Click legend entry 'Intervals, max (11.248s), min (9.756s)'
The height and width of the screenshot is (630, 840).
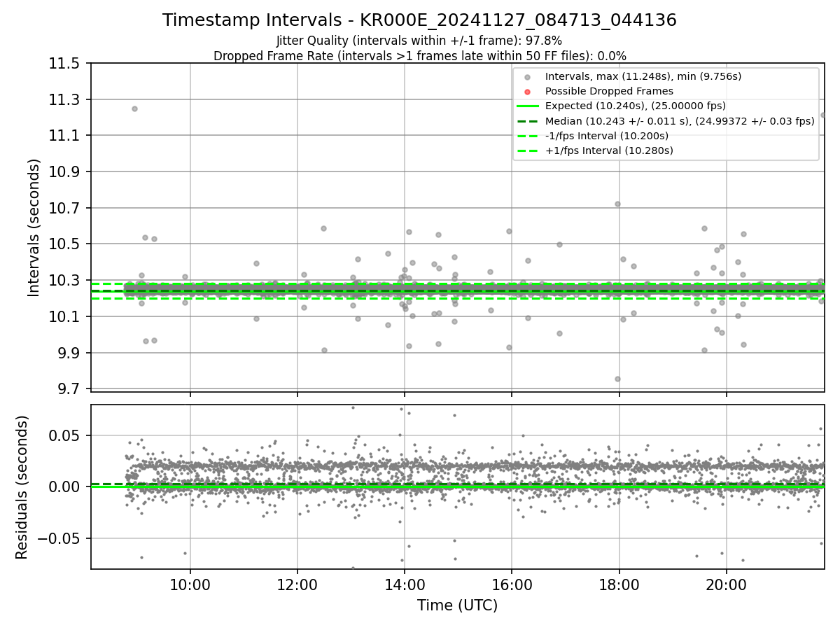[643, 76]
